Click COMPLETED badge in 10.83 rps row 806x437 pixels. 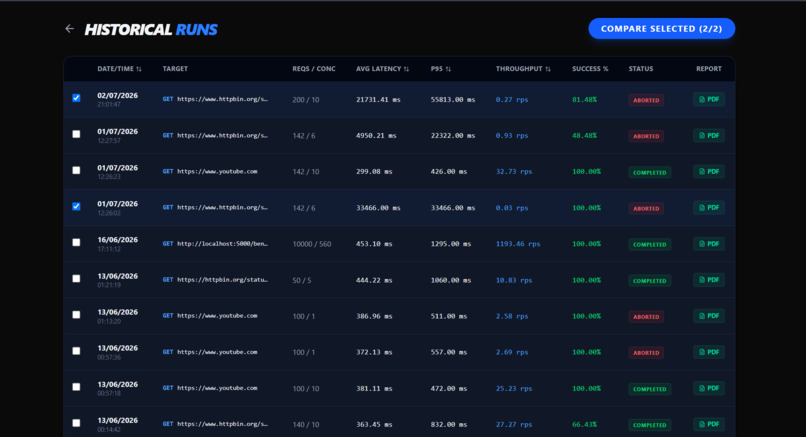[650, 281]
